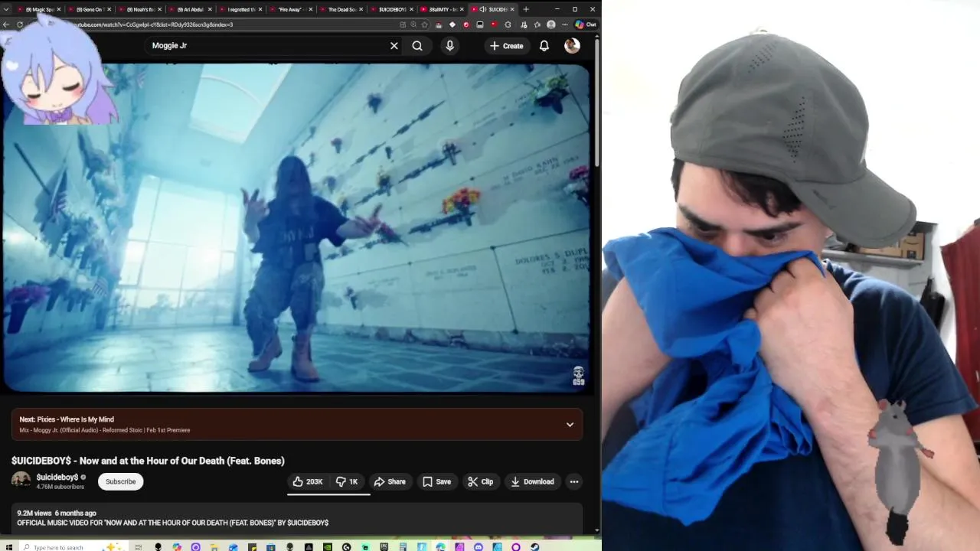The image size is (980, 551).
Task: Click the search magnifier button
Action: pos(417,46)
